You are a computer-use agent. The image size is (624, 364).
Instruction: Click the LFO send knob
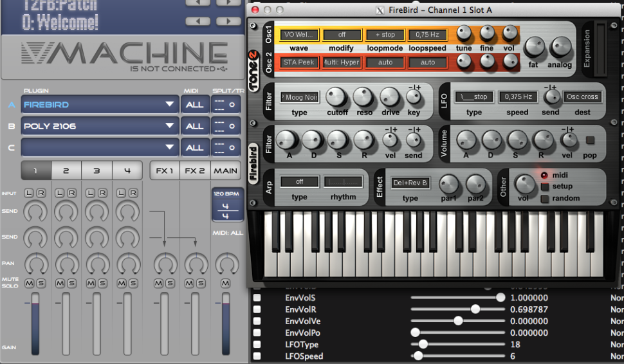pos(551,96)
